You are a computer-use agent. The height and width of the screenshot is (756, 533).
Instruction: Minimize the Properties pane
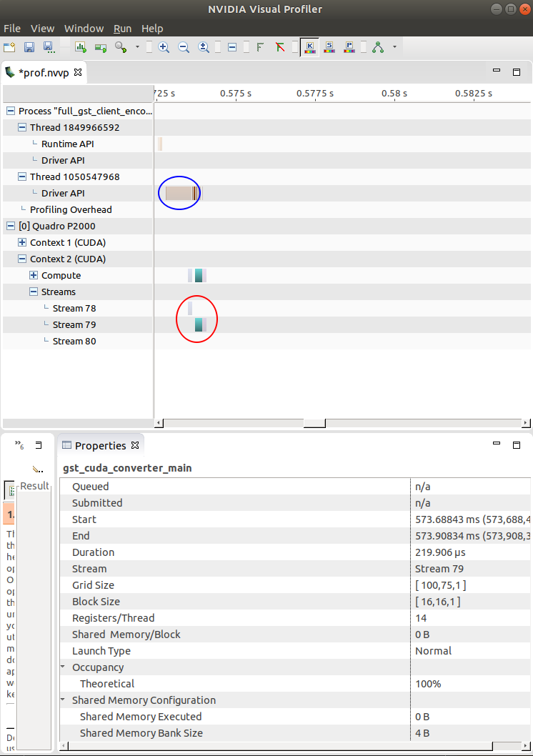tap(497, 444)
